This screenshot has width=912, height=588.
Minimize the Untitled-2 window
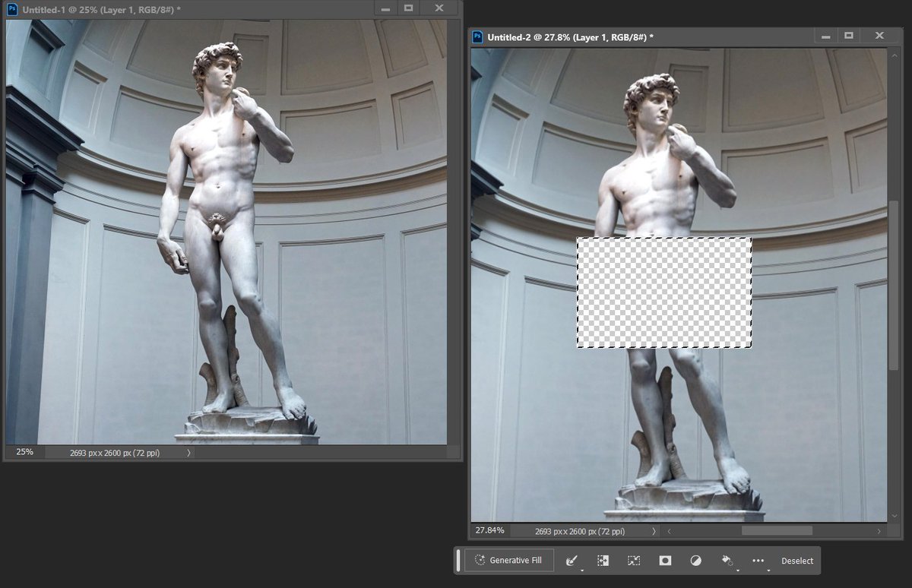[826, 36]
